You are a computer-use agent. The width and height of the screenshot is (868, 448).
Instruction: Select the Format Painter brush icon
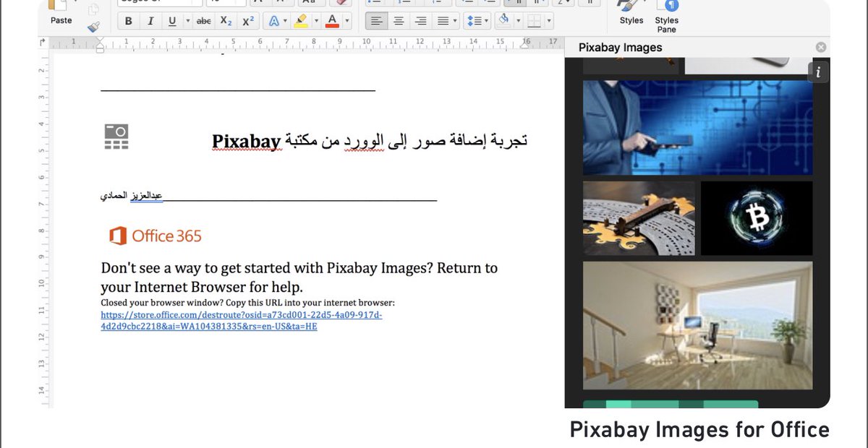tap(93, 27)
